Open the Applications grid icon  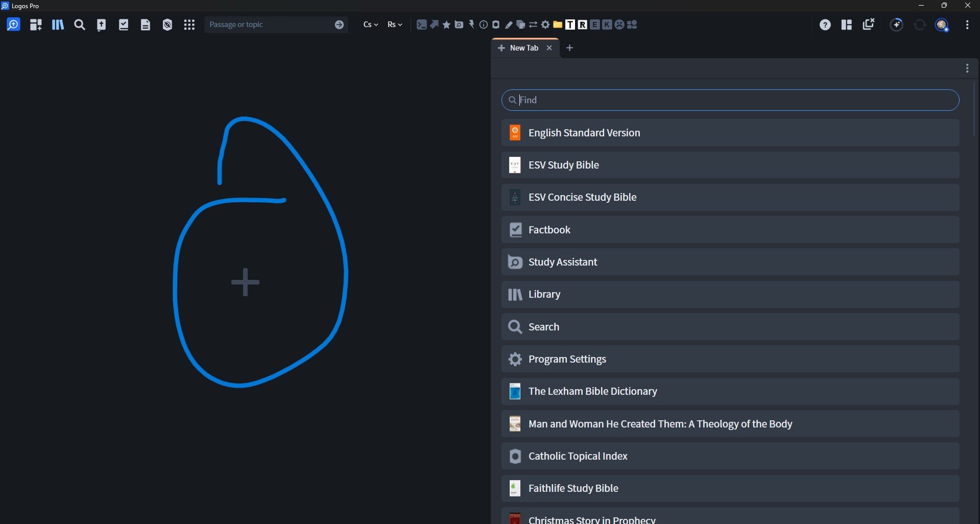click(189, 25)
